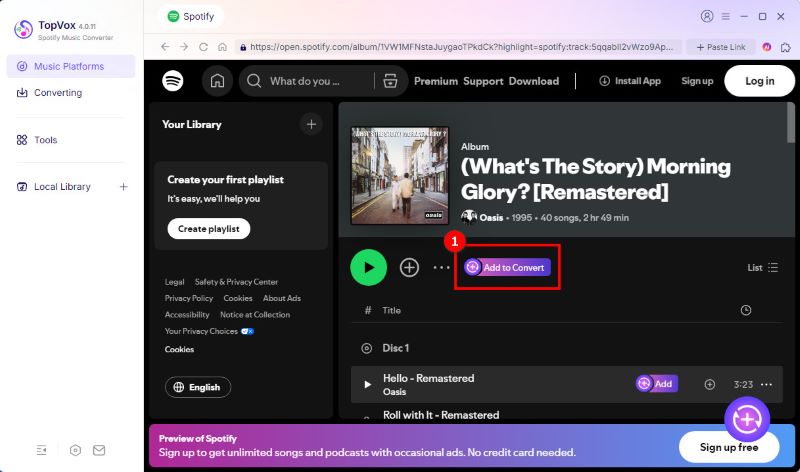Click the page vertical scrollbar
The image size is (800, 472).
[790, 123]
